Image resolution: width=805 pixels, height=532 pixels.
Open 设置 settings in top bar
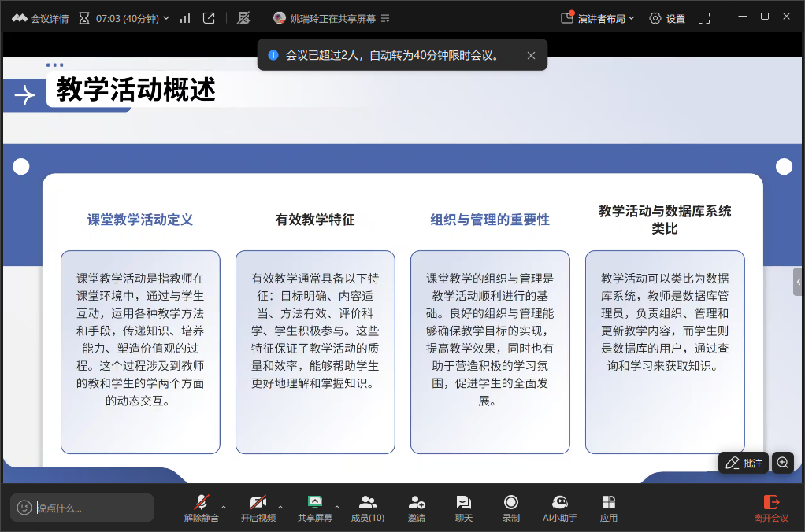tap(667, 18)
